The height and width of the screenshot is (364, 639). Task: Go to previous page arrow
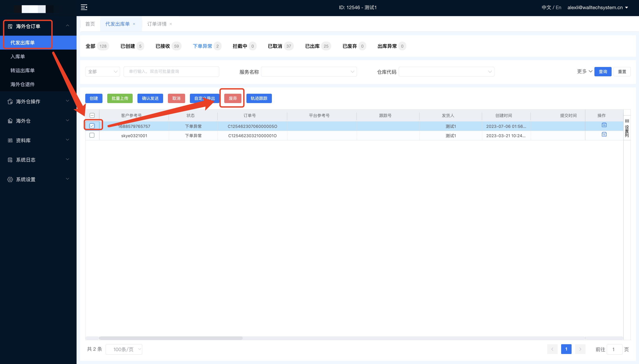pyautogui.click(x=552, y=349)
